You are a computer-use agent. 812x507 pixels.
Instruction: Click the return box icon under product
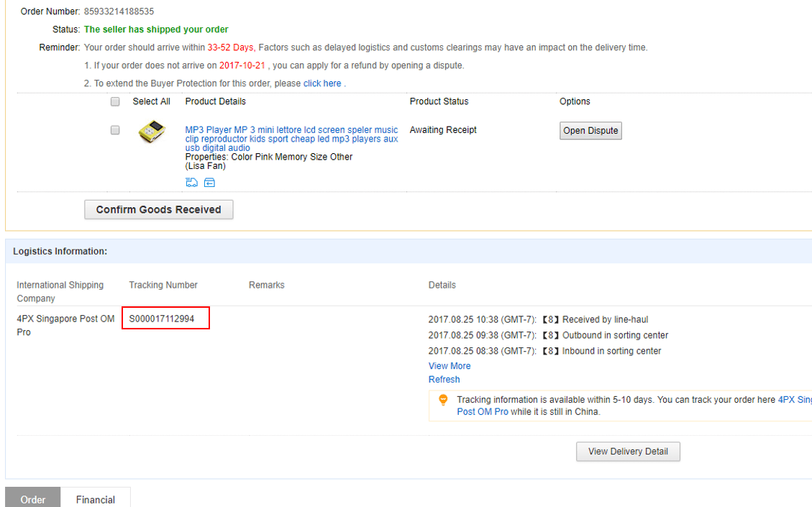pyautogui.click(x=209, y=183)
